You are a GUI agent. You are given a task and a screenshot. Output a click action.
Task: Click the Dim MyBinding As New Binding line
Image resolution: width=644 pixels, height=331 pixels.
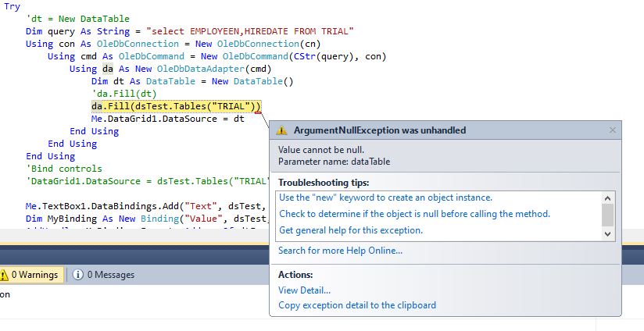click(146, 219)
